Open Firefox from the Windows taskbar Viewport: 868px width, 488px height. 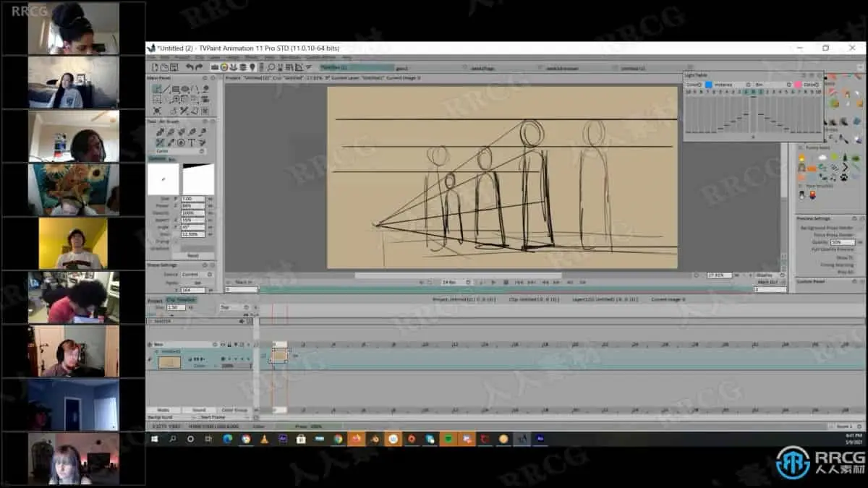(x=357, y=438)
